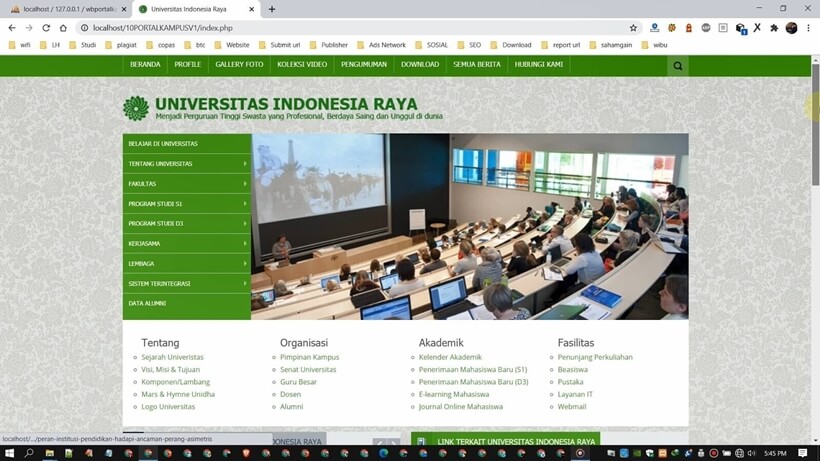This screenshot has width=820, height=461.
Task: Open the Semua Berita menu item
Action: pyautogui.click(x=477, y=64)
